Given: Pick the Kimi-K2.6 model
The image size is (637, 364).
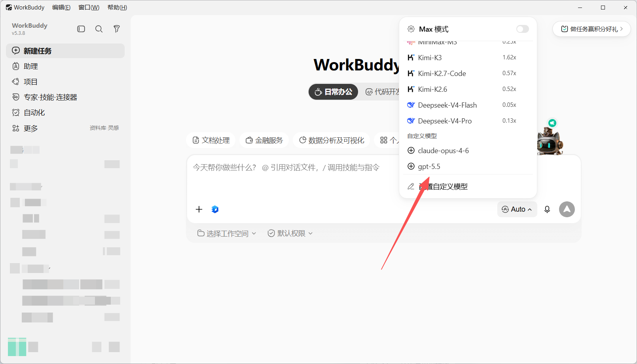Looking at the screenshot, I should [x=468, y=89].
